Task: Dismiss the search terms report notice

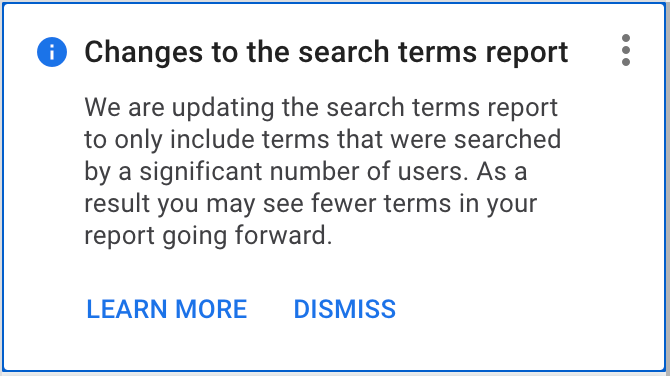Action: 344,309
